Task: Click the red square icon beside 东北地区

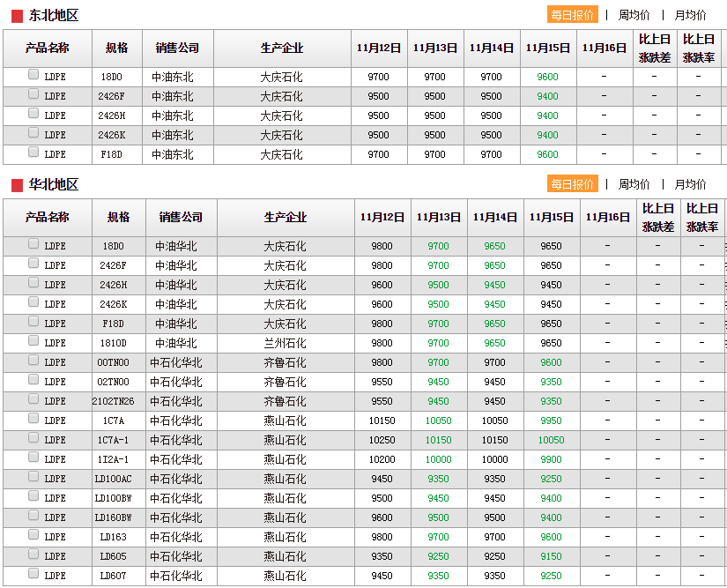Action: pyautogui.click(x=17, y=16)
